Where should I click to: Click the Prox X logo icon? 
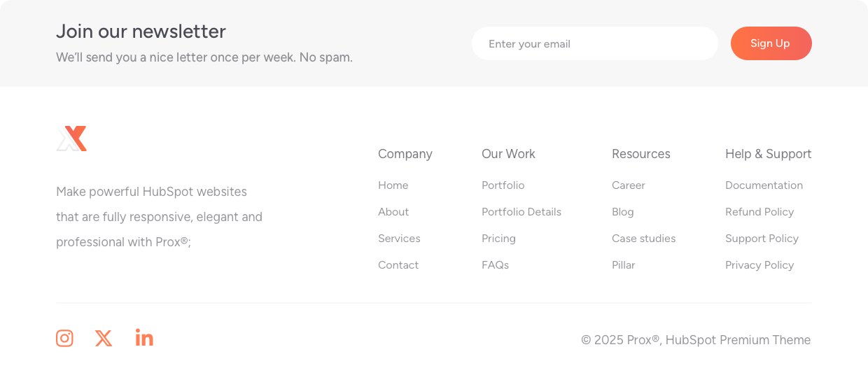(71, 139)
